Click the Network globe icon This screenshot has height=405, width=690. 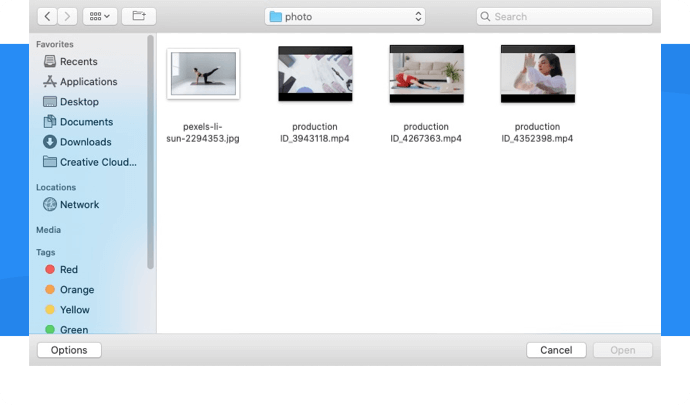50,204
